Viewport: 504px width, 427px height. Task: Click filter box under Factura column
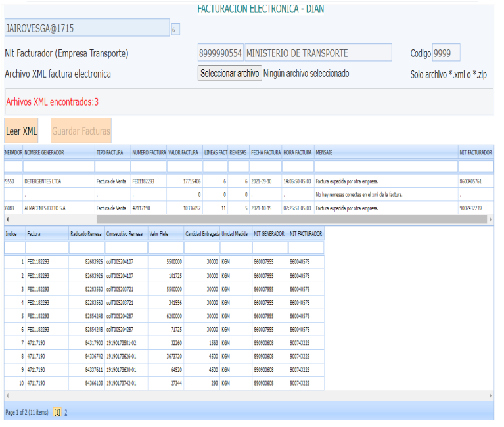47,248
